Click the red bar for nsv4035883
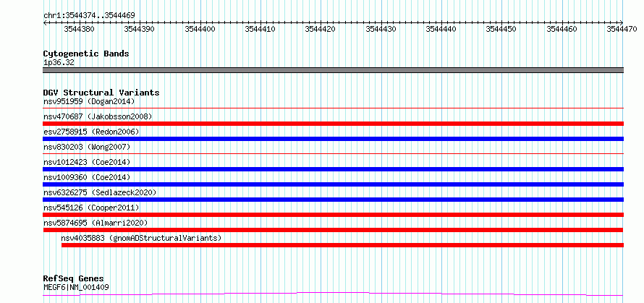Image resolution: width=644 pixels, height=303 pixels. (342, 245)
